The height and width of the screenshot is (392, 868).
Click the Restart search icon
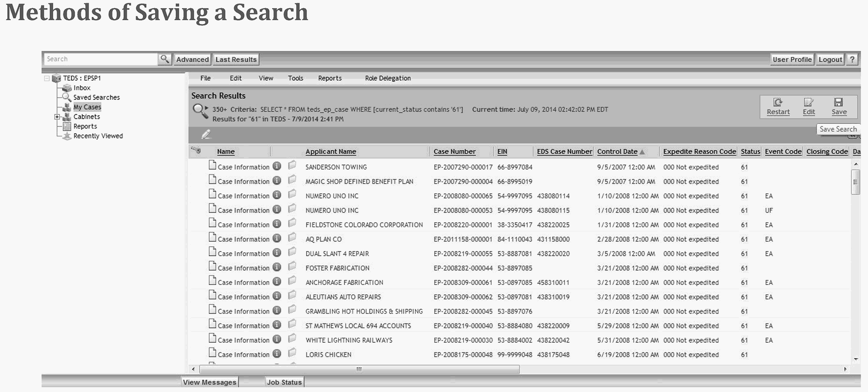(x=778, y=102)
